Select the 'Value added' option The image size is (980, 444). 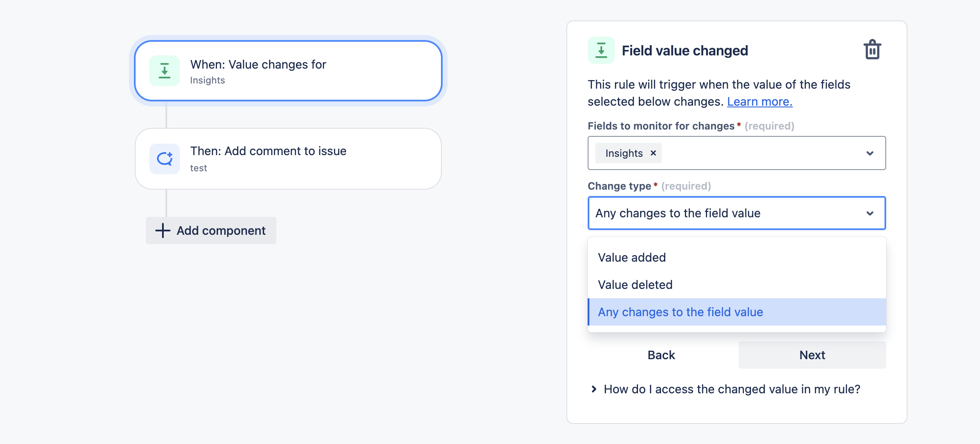click(x=632, y=257)
